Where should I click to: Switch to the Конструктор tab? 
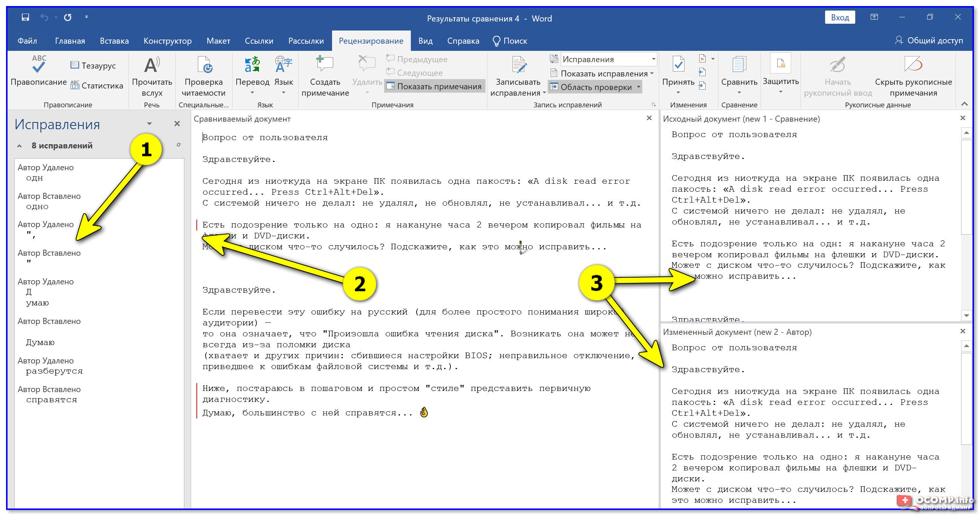(167, 41)
